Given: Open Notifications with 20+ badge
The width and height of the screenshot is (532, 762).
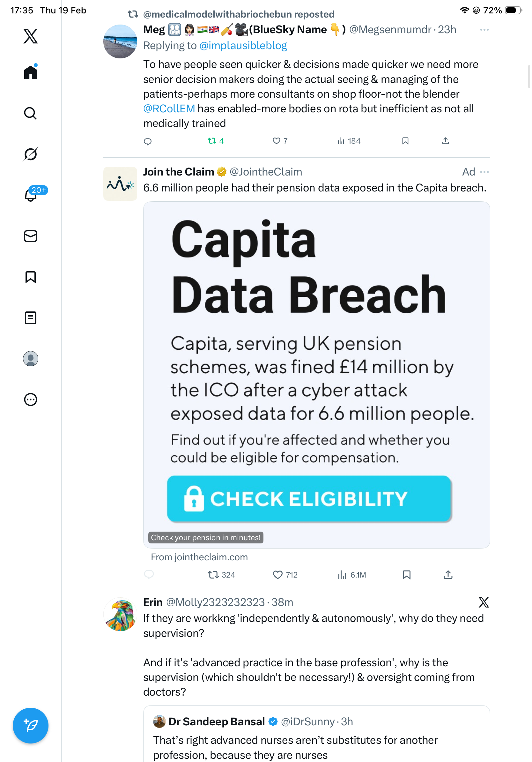Looking at the screenshot, I should click(31, 195).
